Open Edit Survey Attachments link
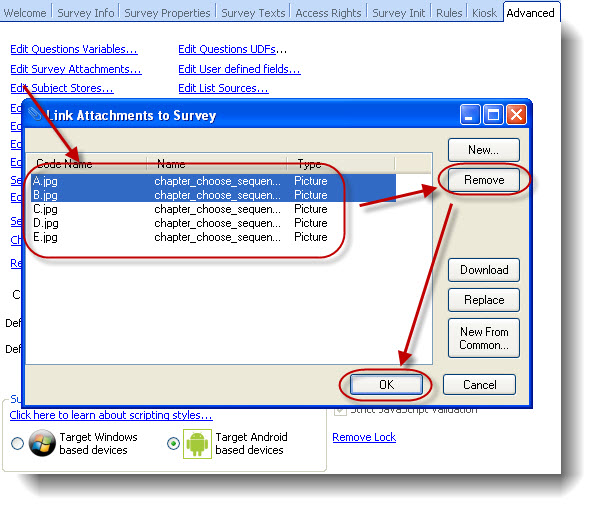Viewport: 601px width, 514px height. click(76, 69)
